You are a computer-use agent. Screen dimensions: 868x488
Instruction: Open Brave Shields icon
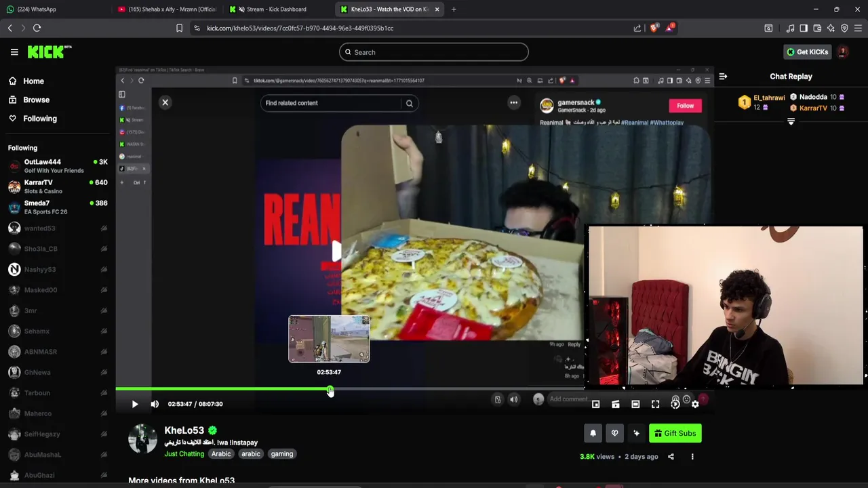click(x=654, y=28)
